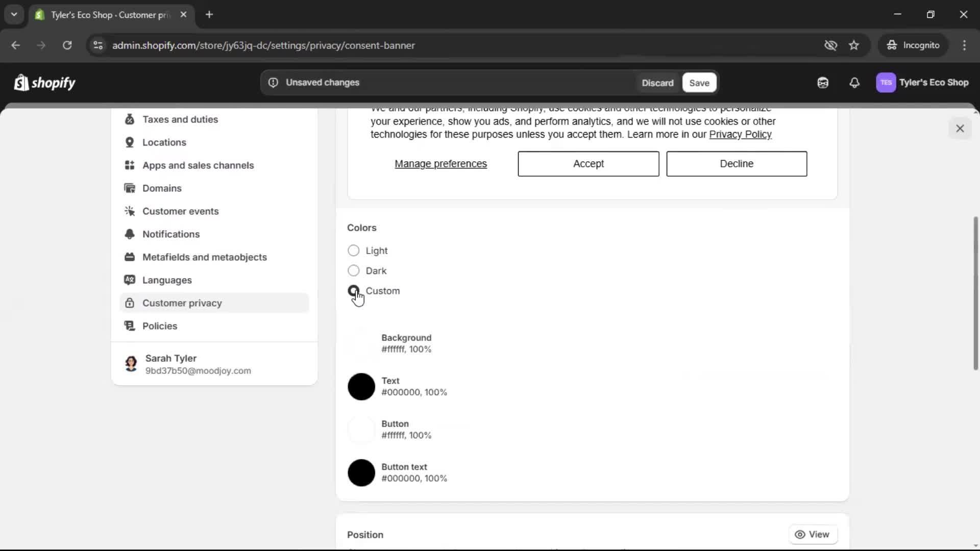The width and height of the screenshot is (980, 551).
Task: Select the Notifications bell in the sidebar
Action: click(x=171, y=234)
